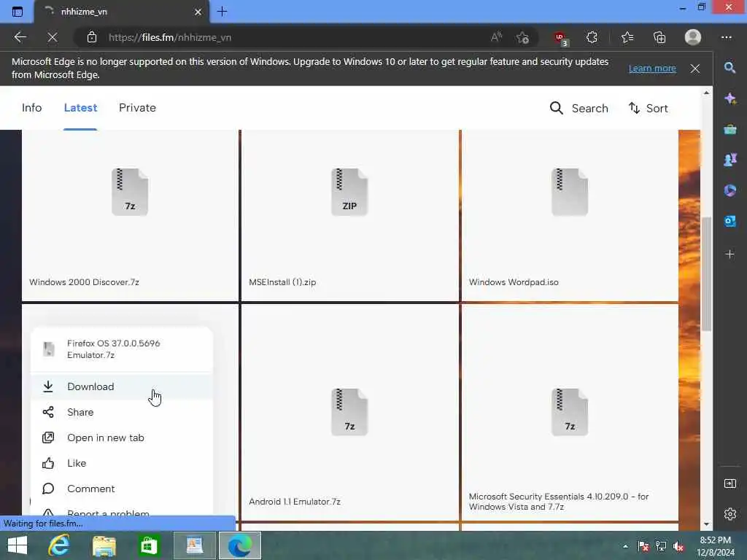The width and height of the screenshot is (747, 560).
Task: Click the Search button
Action: pyautogui.click(x=578, y=108)
